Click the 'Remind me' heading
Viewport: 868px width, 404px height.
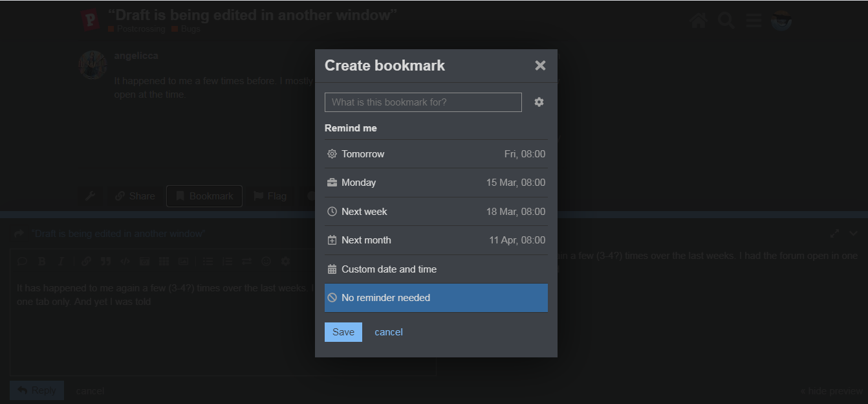pyautogui.click(x=351, y=128)
